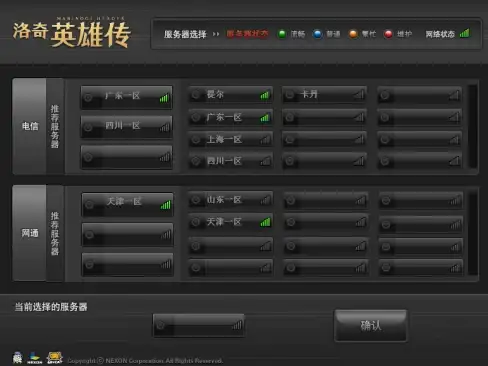Click the 电信 server list scrollbar
Viewport: 488px width, 366px height.
(473, 126)
